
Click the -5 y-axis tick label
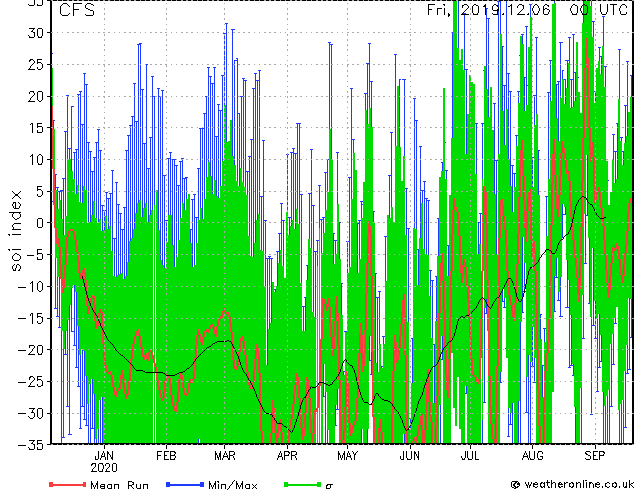36,255
